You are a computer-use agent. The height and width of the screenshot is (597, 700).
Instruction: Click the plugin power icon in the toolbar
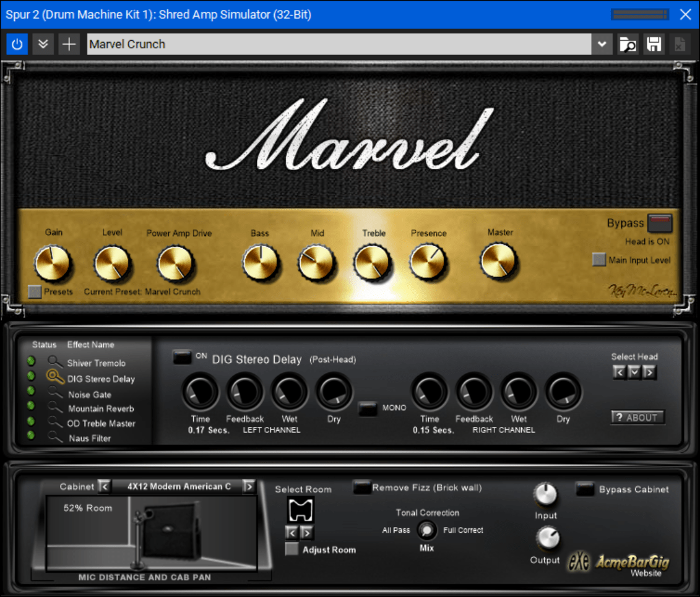pyautogui.click(x=17, y=44)
